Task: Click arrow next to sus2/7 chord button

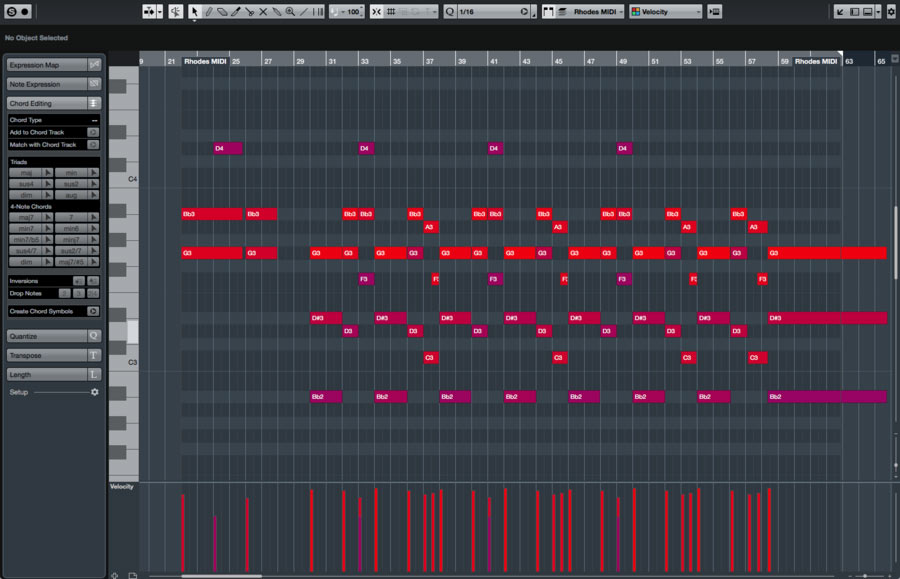Action: pyautogui.click(x=94, y=251)
